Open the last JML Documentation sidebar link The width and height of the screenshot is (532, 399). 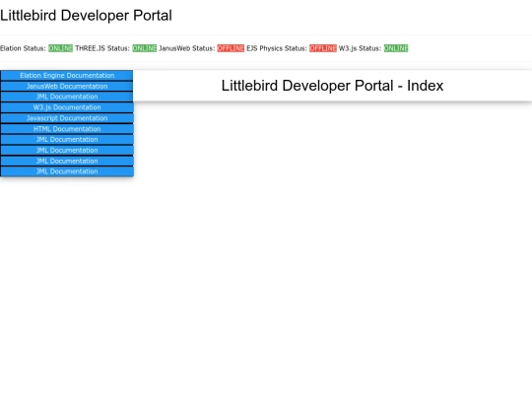point(67,171)
